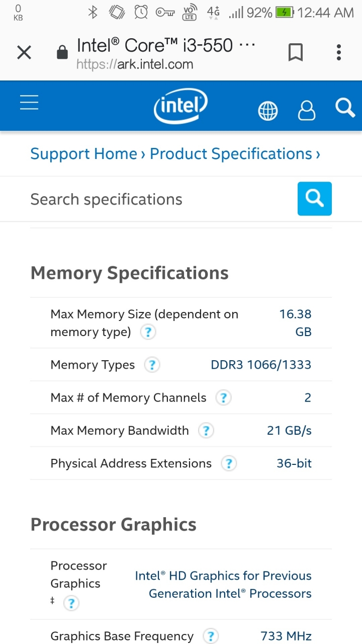The height and width of the screenshot is (644, 362).
Task: Tap the blue search specifications button
Action: click(x=315, y=199)
